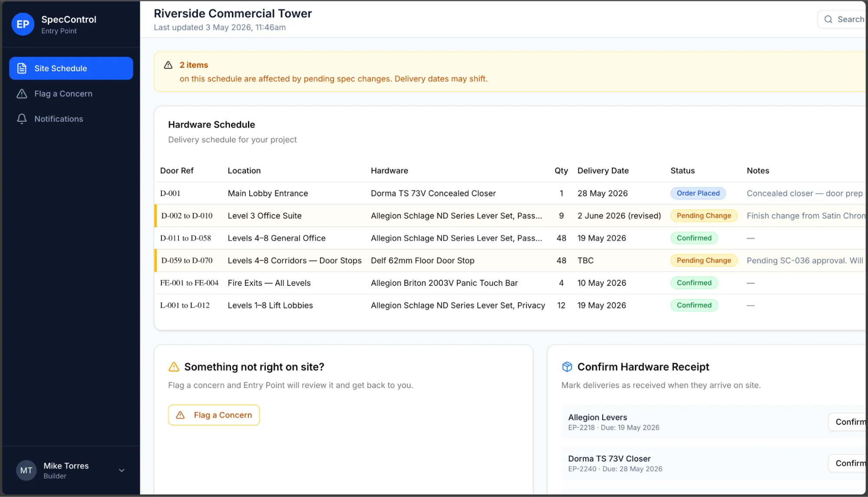Image resolution: width=868 pixels, height=497 pixels.
Task: Expand the Mike Torres account menu chevron
Action: click(122, 470)
